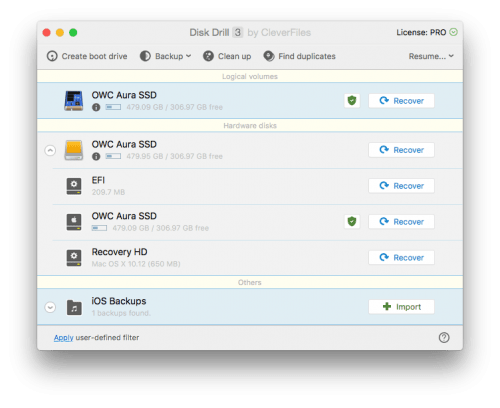Open the Backup dropdown arrow
Screen dimensions: 500x408
[189, 56]
